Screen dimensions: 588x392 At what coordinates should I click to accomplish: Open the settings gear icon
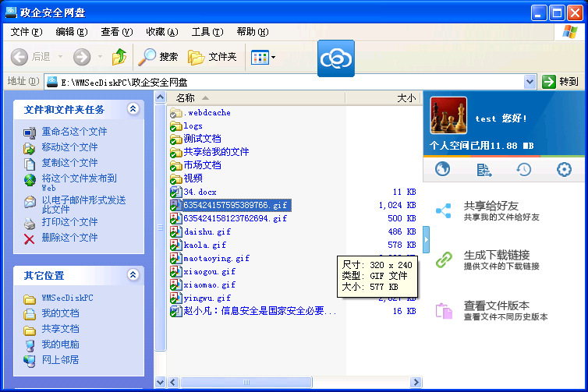[564, 170]
